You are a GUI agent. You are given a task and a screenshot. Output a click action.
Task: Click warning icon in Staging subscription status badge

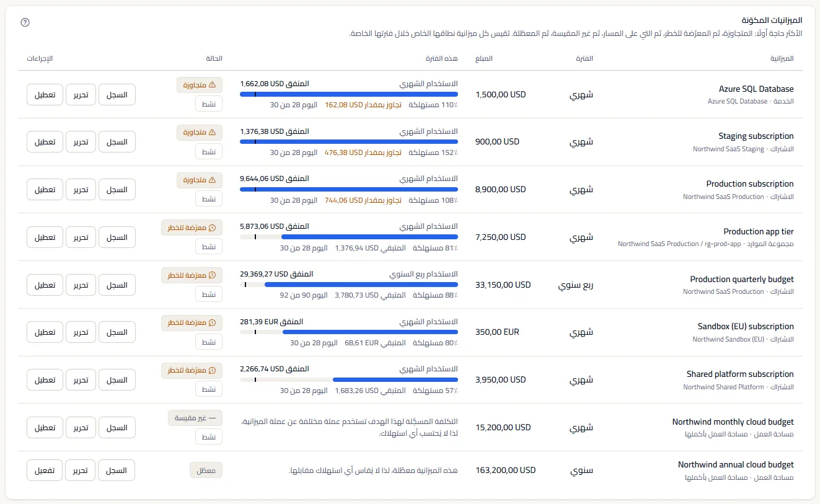tap(212, 132)
